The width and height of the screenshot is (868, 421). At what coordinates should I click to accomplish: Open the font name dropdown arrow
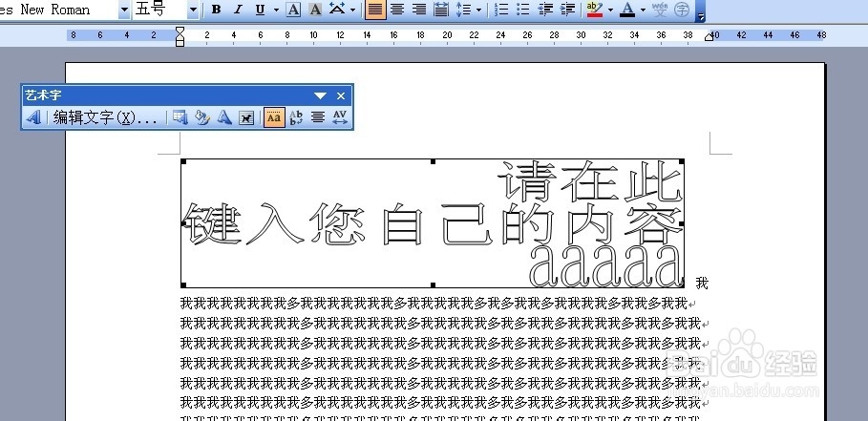click(124, 10)
